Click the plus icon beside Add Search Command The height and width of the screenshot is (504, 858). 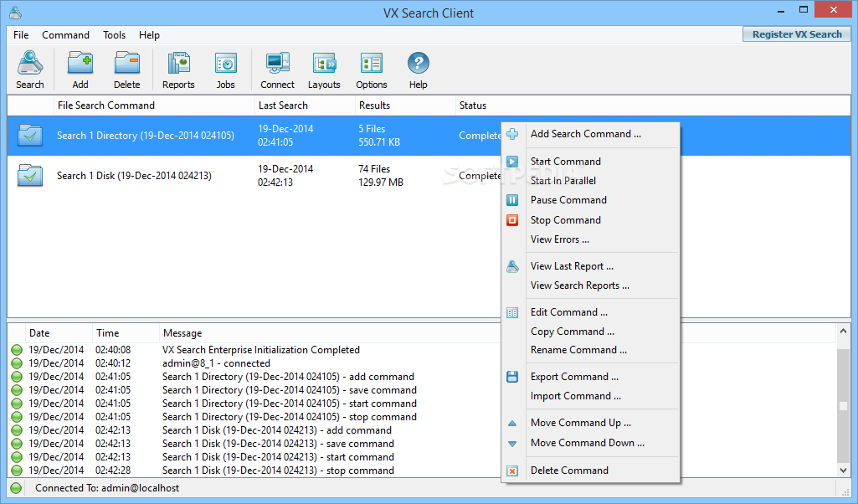coord(512,134)
